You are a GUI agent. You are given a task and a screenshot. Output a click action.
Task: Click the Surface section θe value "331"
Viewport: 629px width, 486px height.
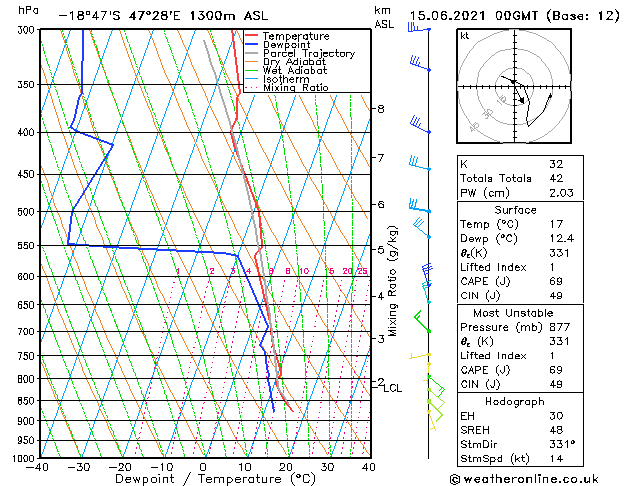point(560,253)
